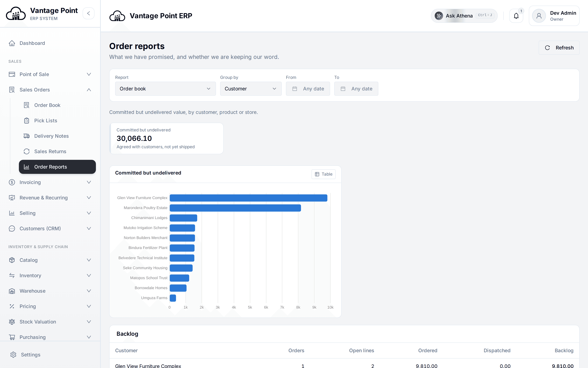
Task: Click the Vantage Point ERP header logo
Action: coord(117,16)
